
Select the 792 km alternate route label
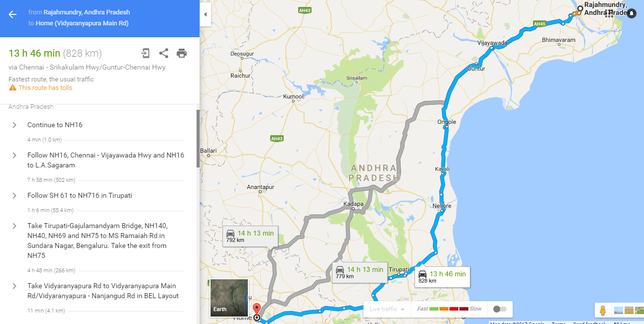(250, 236)
